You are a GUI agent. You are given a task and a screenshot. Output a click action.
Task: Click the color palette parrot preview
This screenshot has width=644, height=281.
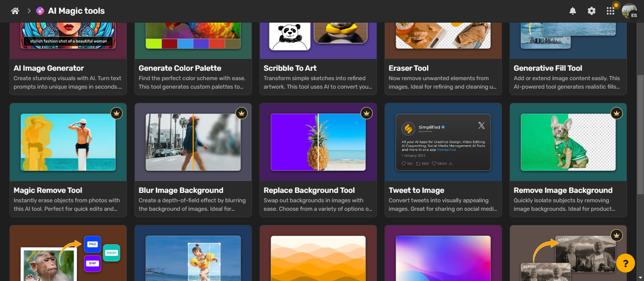click(193, 35)
